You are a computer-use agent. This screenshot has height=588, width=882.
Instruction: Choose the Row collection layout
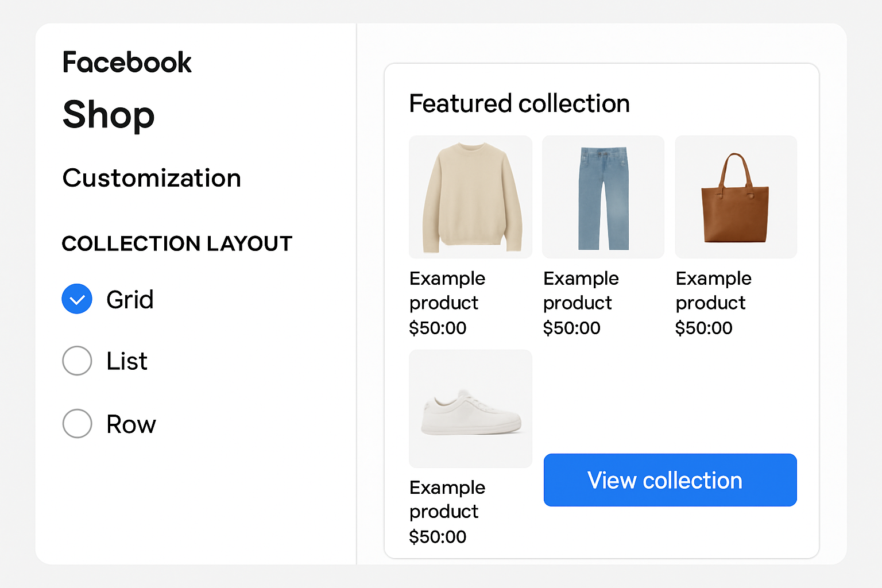point(76,423)
